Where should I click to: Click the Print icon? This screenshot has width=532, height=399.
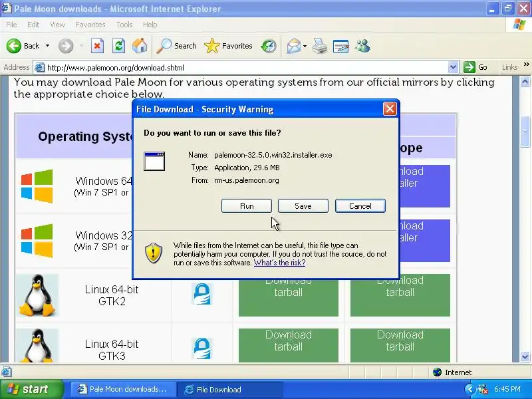tap(320, 46)
